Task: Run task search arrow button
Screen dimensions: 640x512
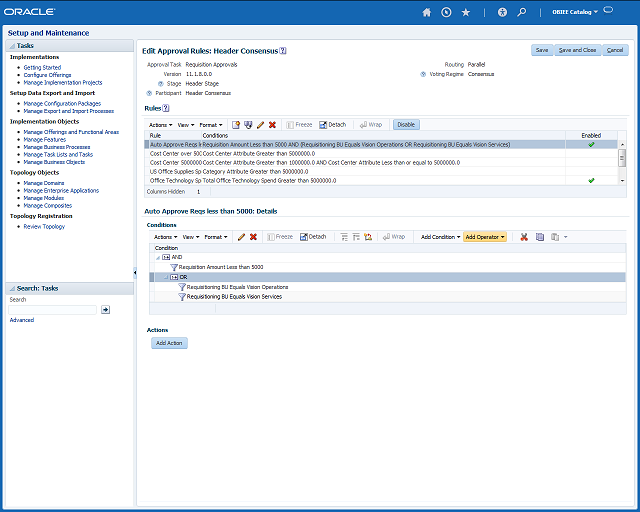Action: 106,310
